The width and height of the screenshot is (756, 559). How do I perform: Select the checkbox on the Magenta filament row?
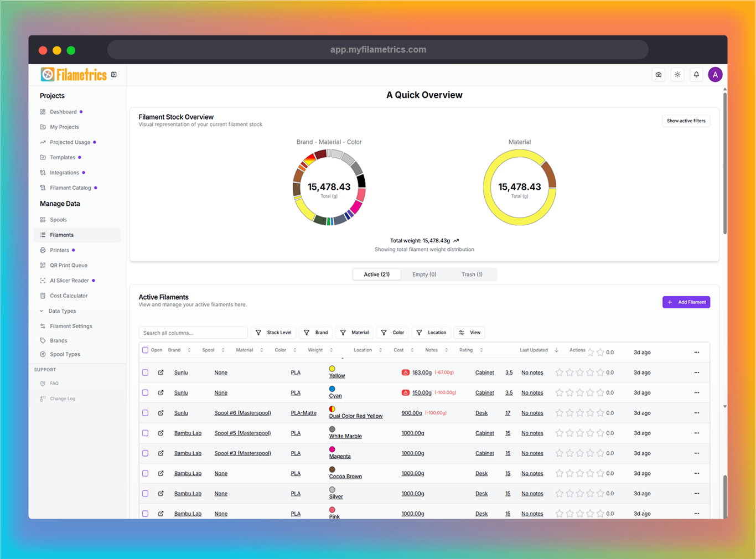click(x=145, y=453)
